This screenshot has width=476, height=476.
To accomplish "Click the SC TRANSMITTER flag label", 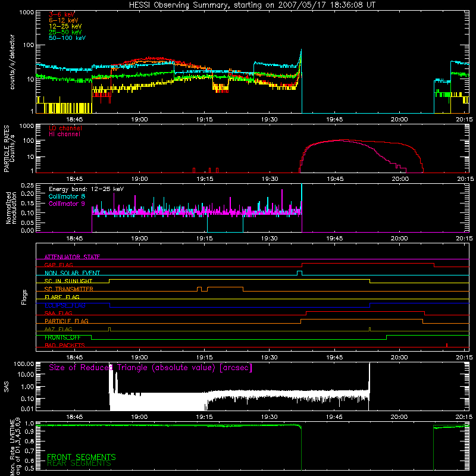I will click(x=69, y=289).
